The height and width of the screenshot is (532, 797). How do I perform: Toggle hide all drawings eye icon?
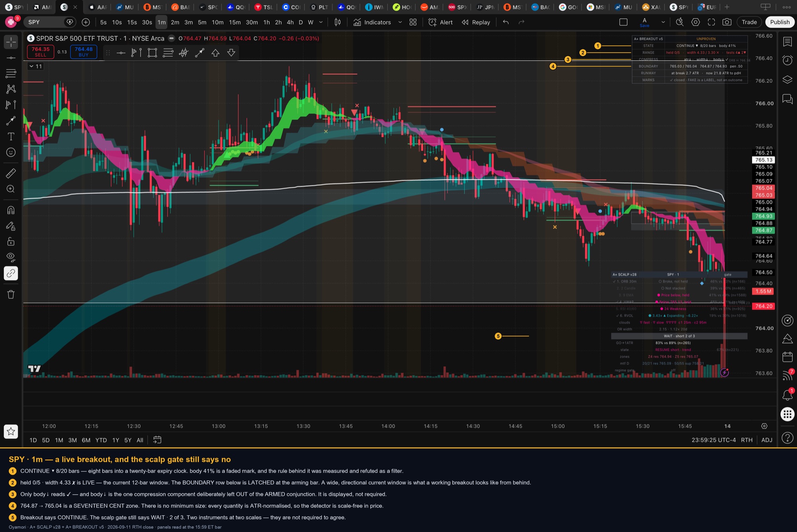pos(11,258)
